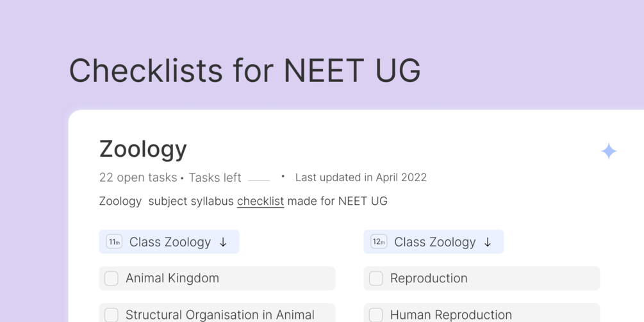Click the Checklists for NEET UG title
Viewport: 644px width, 322px height.
pyautogui.click(x=245, y=70)
